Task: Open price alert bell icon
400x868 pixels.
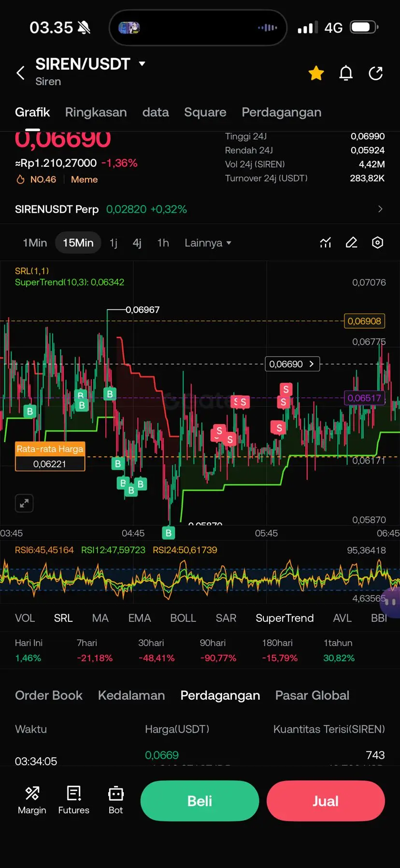Action: point(346,73)
